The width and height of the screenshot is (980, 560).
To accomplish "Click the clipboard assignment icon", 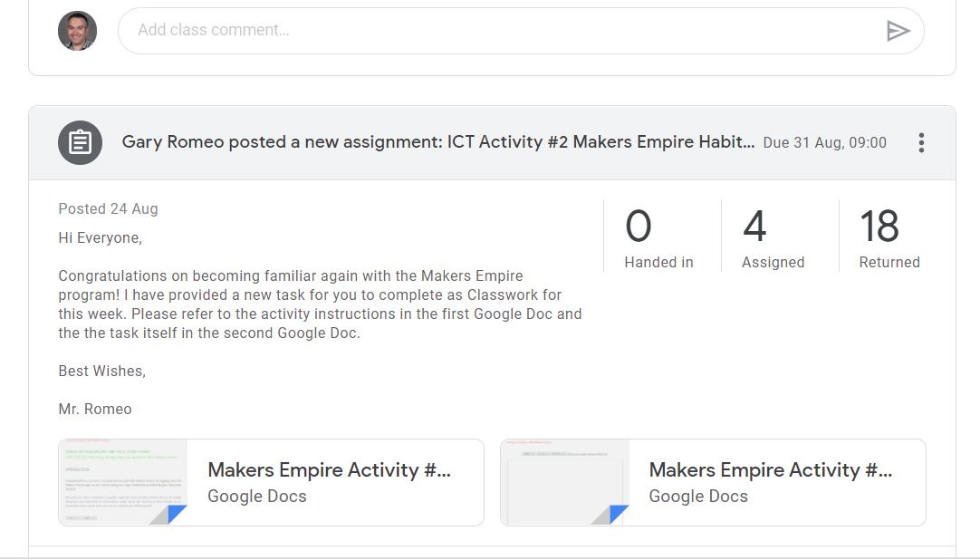I will [80, 142].
